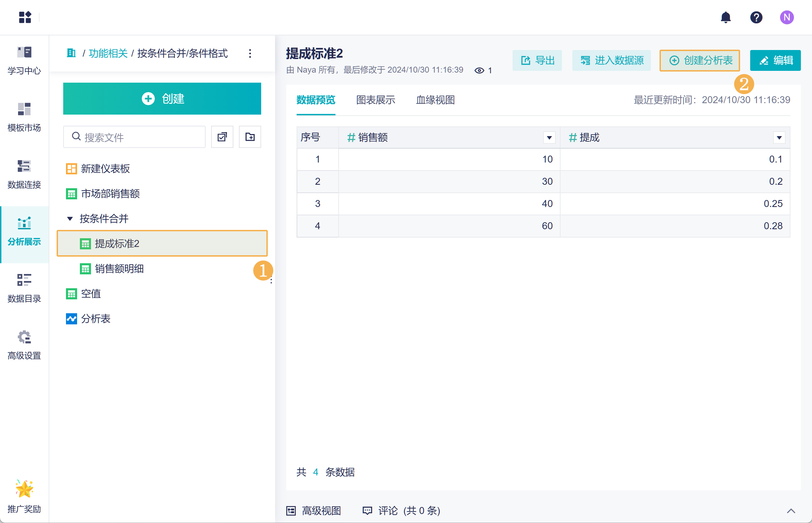Switch to 图表展示 tab
The image size is (812, 523).
375,100
